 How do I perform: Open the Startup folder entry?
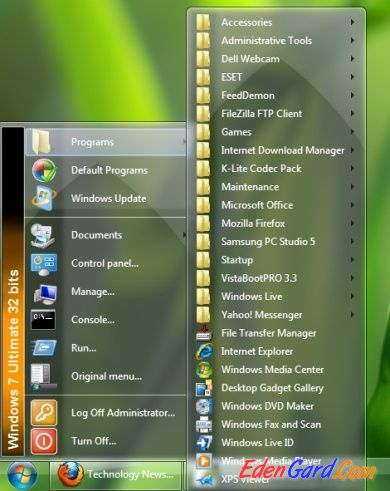[x=276, y=260]
